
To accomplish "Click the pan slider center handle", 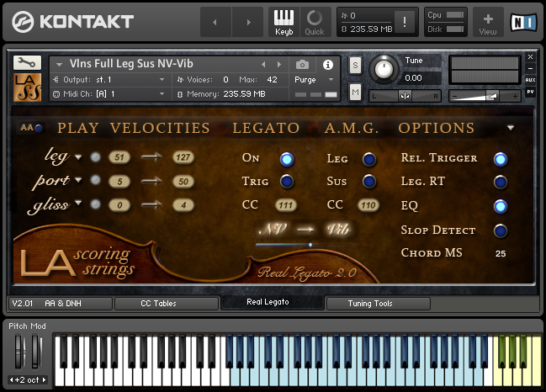I will coord(405,96).
